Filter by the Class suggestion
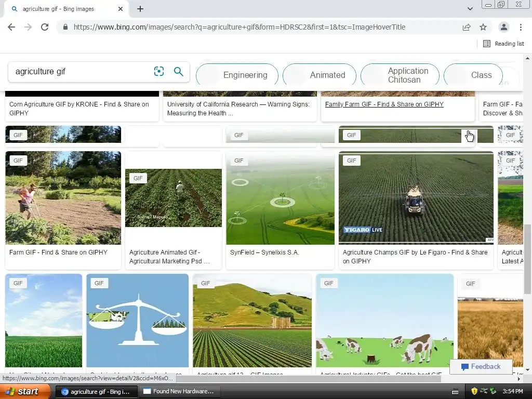 (473, 75)
